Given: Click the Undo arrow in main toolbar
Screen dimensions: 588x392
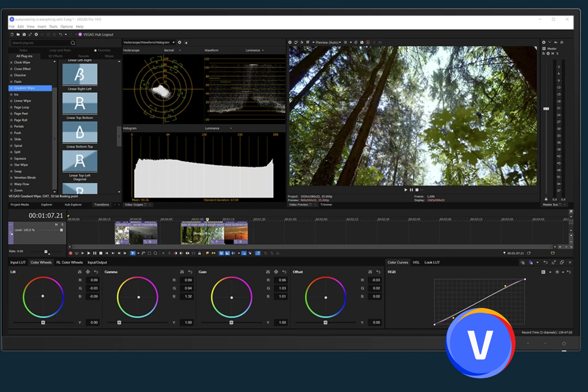Looking at the screenshot, I should (60, 34).
